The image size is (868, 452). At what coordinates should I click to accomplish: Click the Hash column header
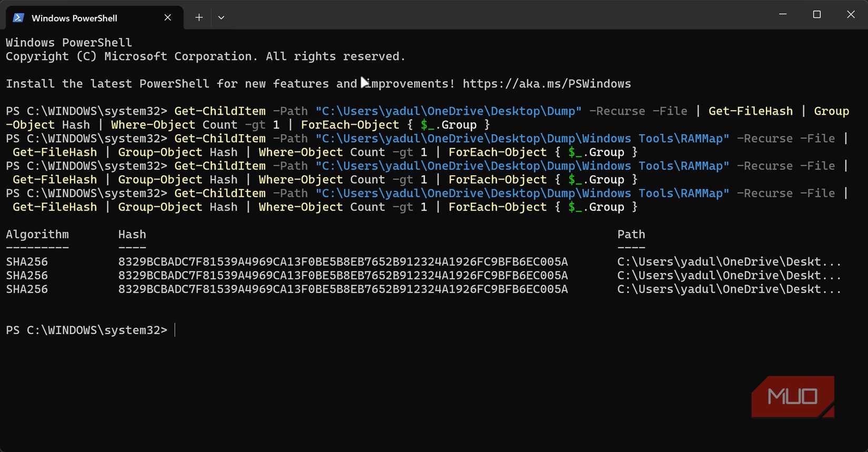132,234
